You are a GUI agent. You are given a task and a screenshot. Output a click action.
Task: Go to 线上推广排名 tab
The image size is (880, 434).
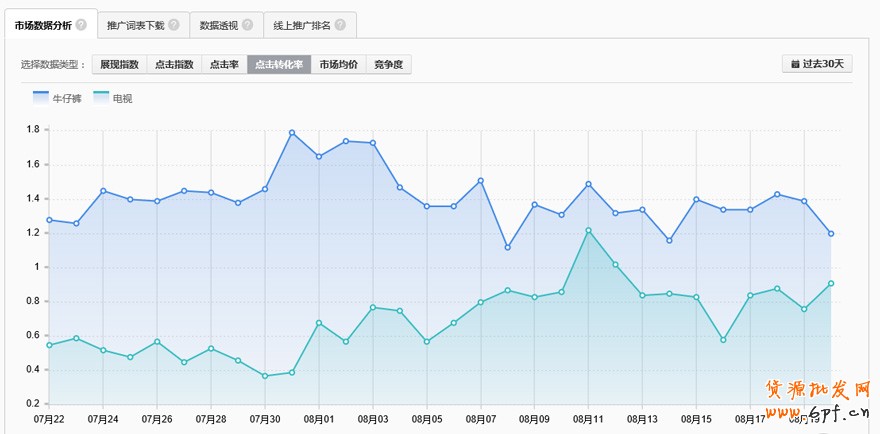302,24
